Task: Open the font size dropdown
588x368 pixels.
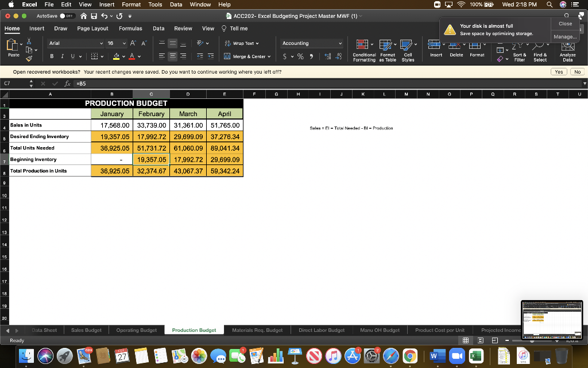Action: pos(124,44)
